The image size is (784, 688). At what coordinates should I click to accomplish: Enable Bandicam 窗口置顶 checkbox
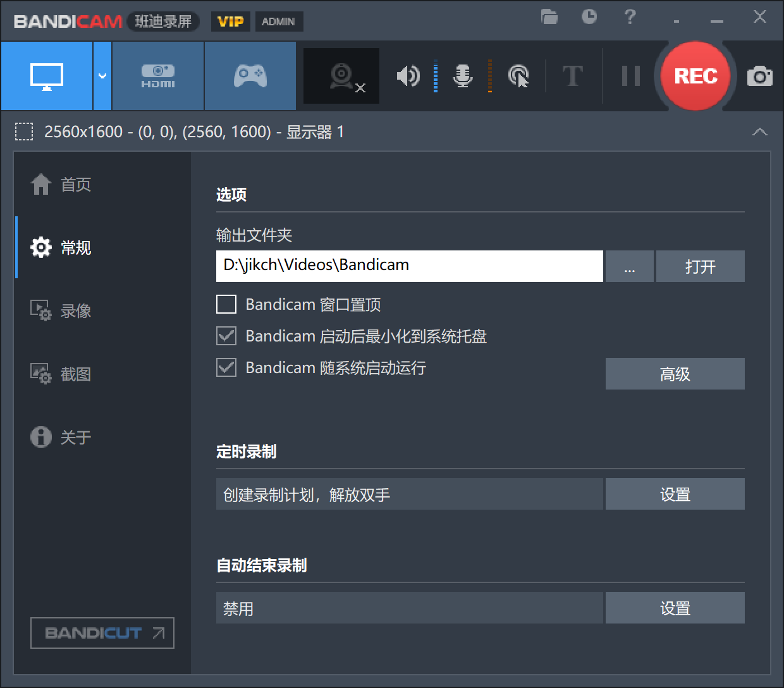[226, 304]
